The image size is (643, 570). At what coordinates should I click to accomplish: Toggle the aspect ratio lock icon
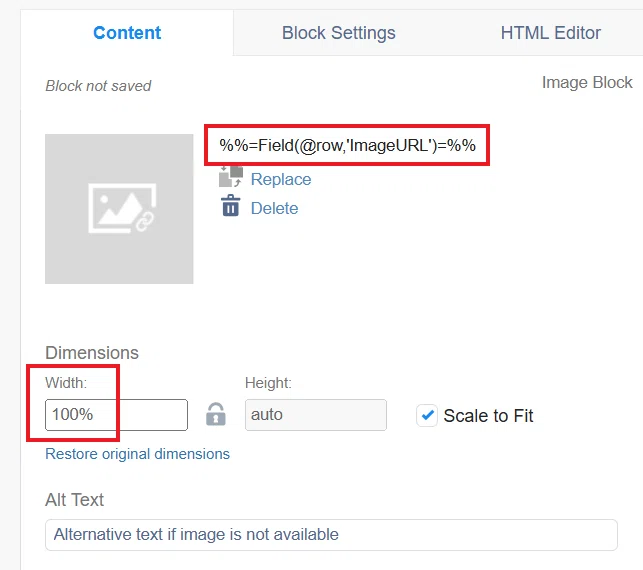click(x=216, y=414)
